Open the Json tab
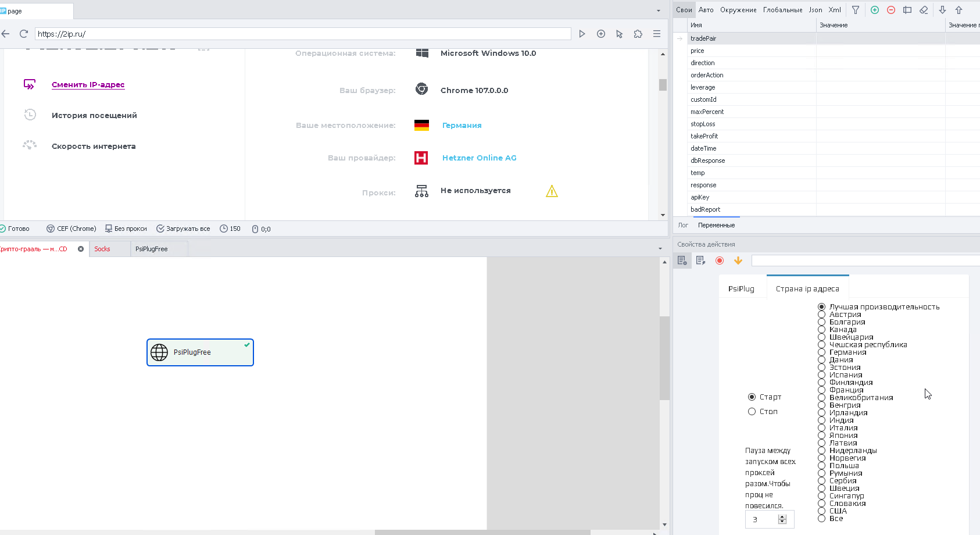Image resolution: width=980 pixels, height=535 pixels. (x=816, y=10)
